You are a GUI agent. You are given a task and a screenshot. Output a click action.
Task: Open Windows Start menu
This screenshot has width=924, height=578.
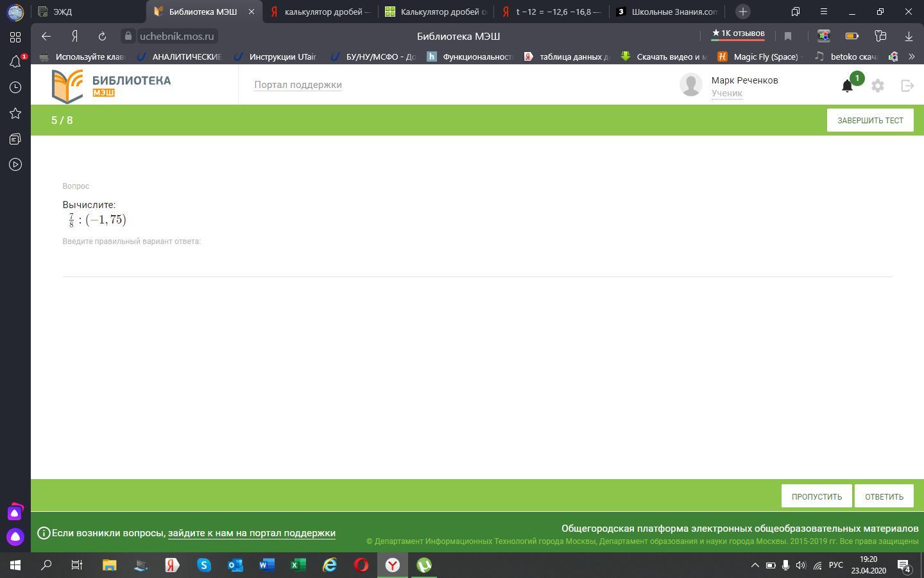(15, 565)
